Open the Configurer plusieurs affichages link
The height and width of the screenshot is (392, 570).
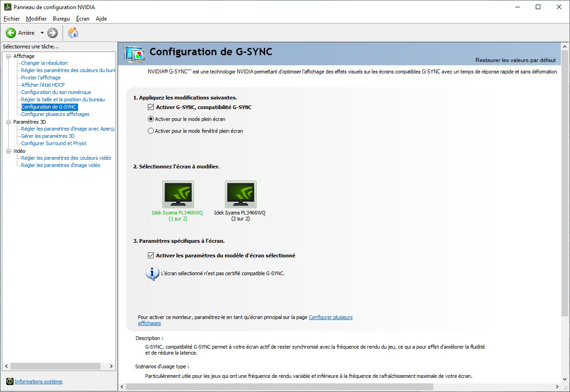click(x=331, y=317)
